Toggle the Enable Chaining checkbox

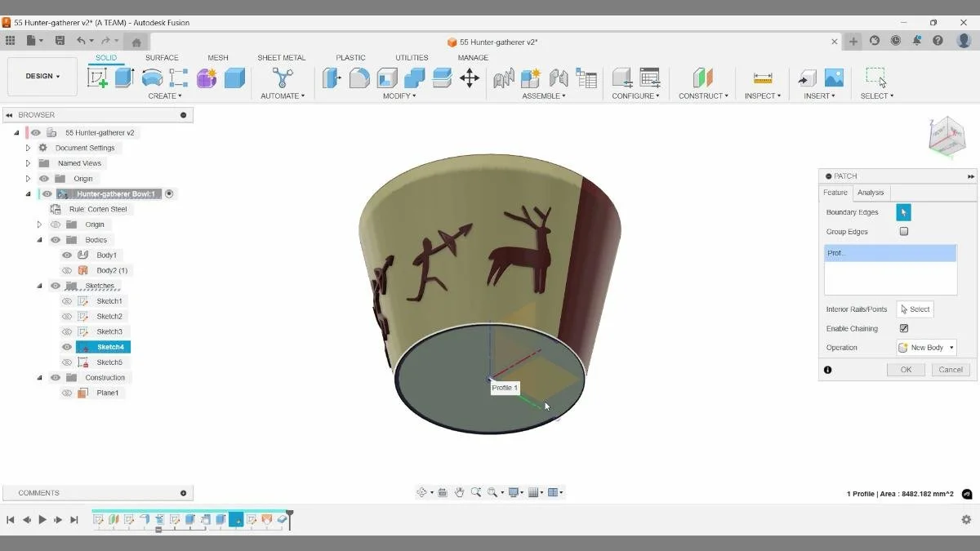(x=903, y=327)
